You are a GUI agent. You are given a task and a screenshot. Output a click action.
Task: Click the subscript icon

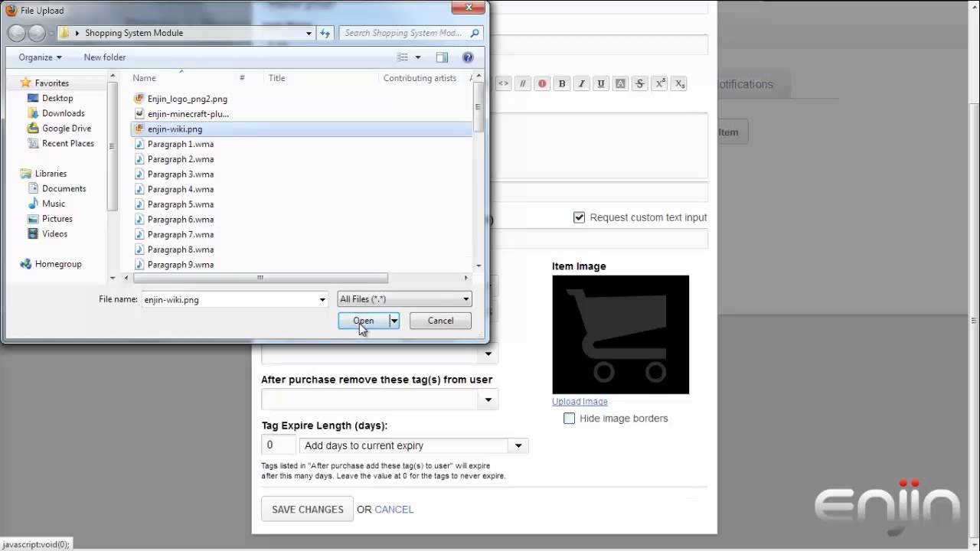pyautogui.click(x=679, y=84)
